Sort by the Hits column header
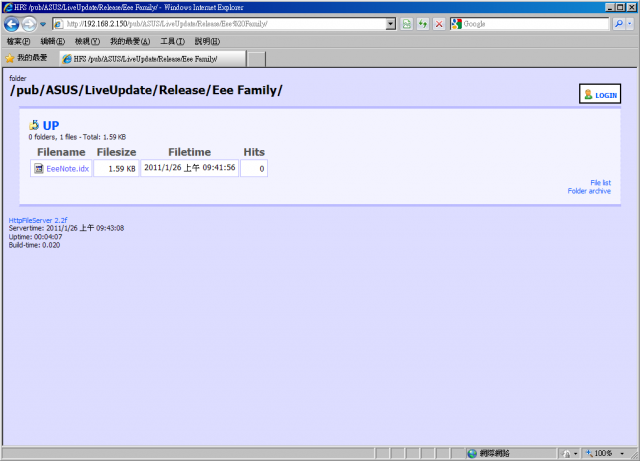Screen dimensions: 640x461 [x=254, y=152]
